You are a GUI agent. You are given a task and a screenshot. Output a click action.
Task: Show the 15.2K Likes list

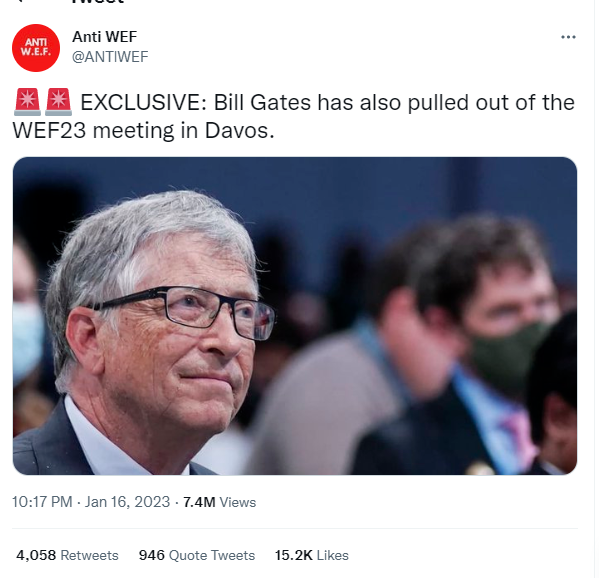click(x=312, y=555)
